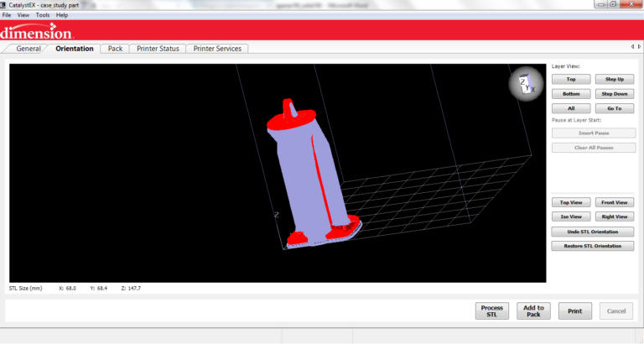Click the tab scroll right arrow
The image size is (644, 344).
coord(639,47)
